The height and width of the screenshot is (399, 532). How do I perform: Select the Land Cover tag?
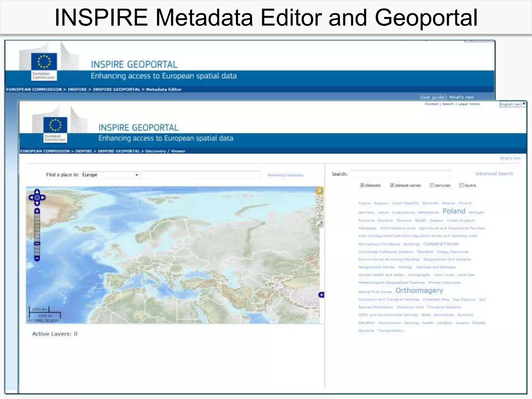(x=444, y=275)
